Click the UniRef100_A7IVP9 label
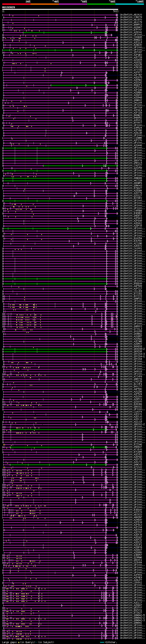 tap(131, 376)
